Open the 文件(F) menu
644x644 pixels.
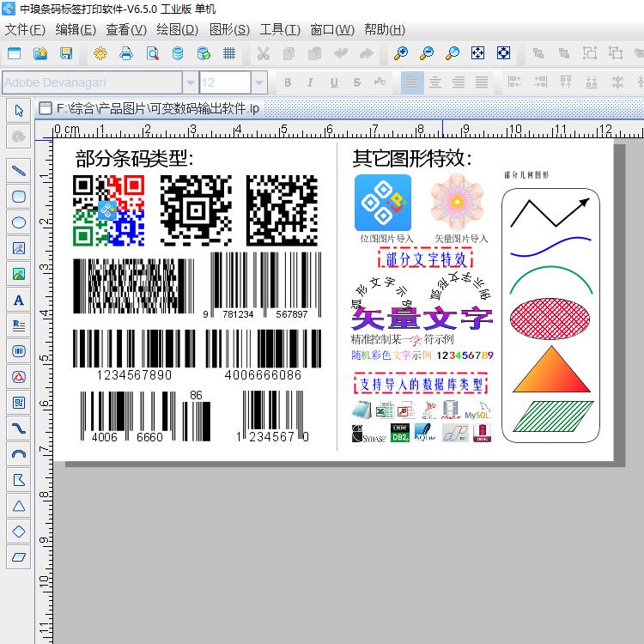point(25,29)
